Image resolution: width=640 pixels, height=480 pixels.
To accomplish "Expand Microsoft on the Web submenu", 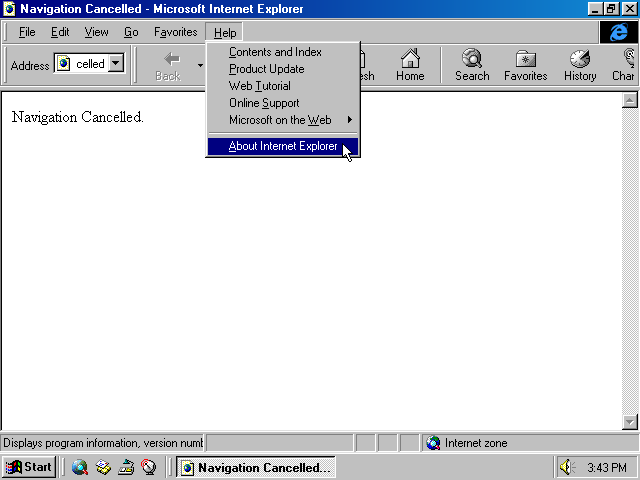I will point(283,120).
